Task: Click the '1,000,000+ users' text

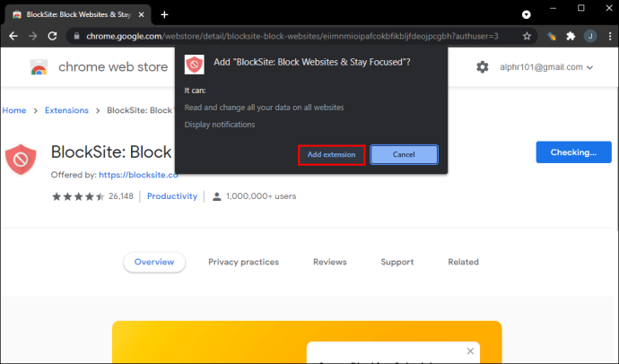Action: tap(261, 196)
